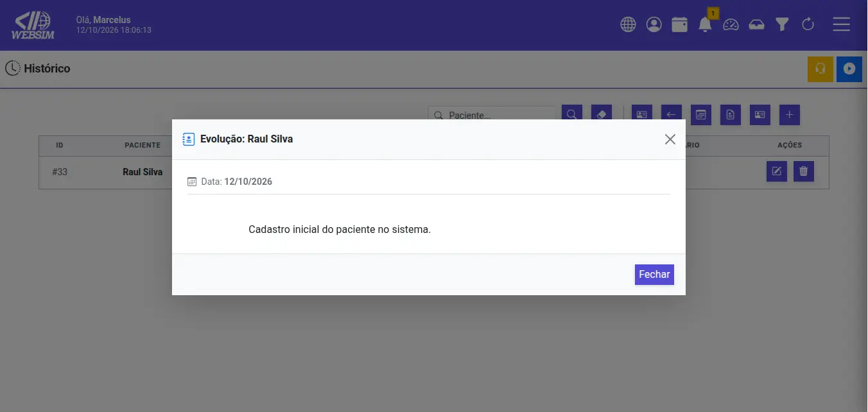Click the "Cadastro inicial do paciente no sistema." note
This screenshot has width=868, height=412.
(x=340, y=229)
